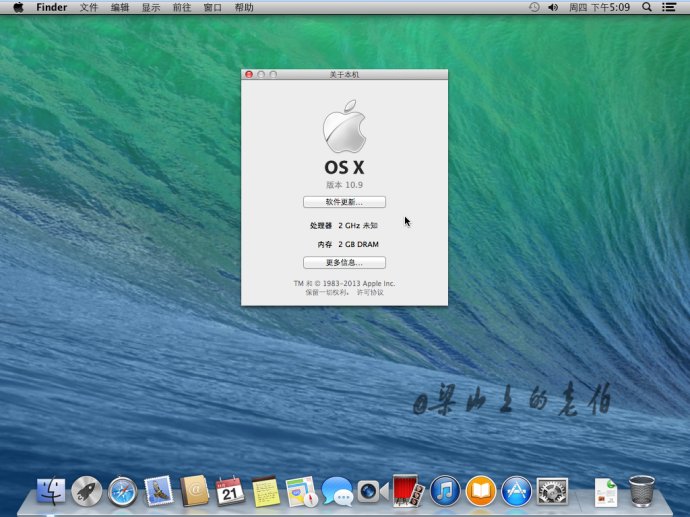Open Calendar icon showing 21

229,491
